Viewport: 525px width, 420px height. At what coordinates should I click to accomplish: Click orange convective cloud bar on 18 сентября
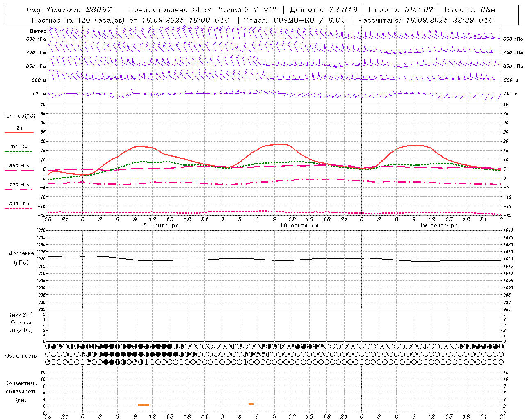point(251,404)
